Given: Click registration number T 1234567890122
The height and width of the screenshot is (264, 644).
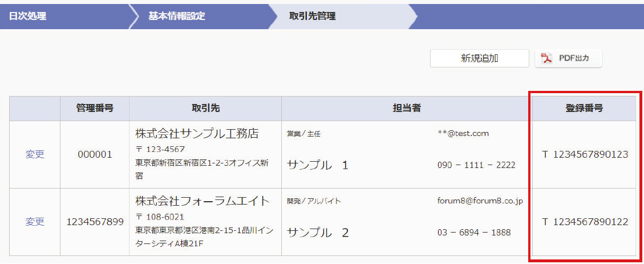Looking at the screenshot, I should [x=585, y=222].
